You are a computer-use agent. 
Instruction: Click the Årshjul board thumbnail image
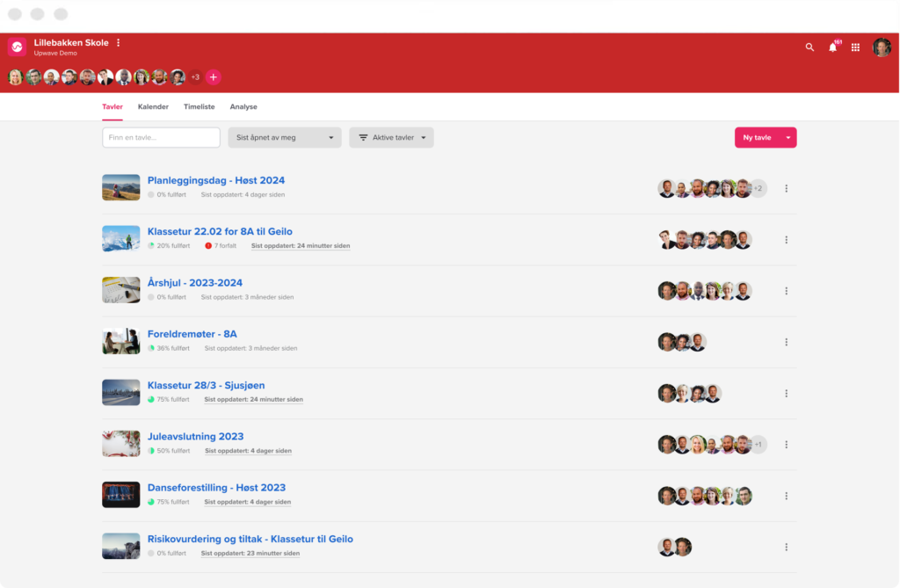coord(121,290)
